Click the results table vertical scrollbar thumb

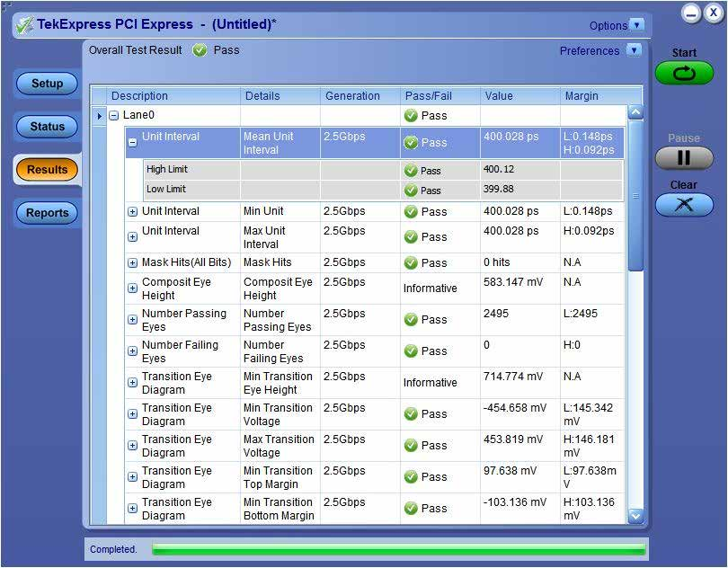(635, 196)
